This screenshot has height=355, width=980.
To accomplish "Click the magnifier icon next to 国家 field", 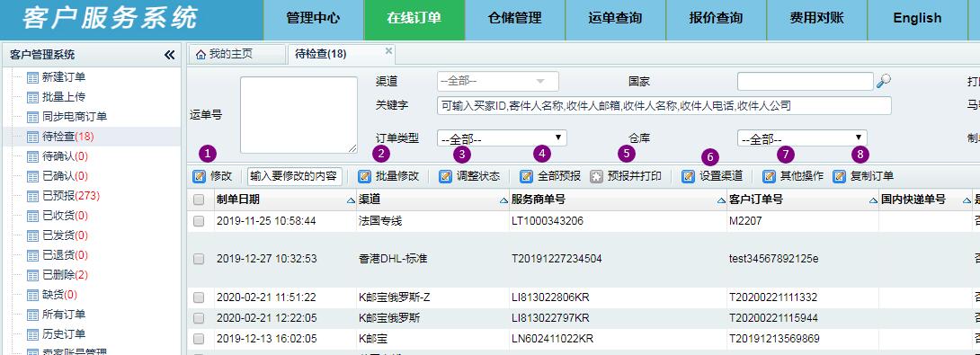I will pos(883,81).
